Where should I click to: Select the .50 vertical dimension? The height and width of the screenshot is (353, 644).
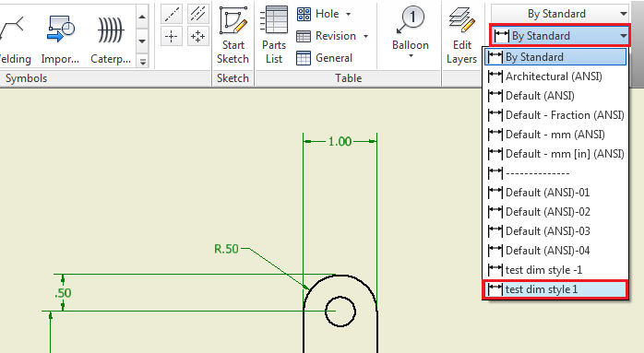[63, 293]
